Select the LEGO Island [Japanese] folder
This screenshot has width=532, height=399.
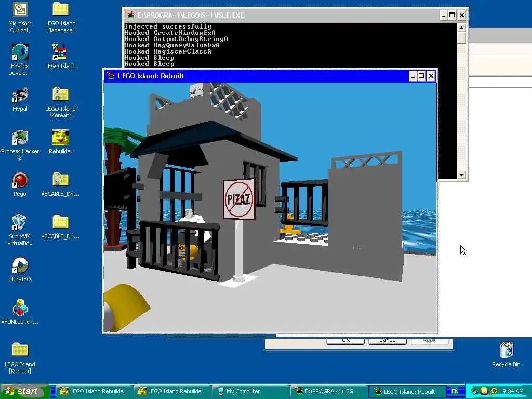click(x=60, y=17)
